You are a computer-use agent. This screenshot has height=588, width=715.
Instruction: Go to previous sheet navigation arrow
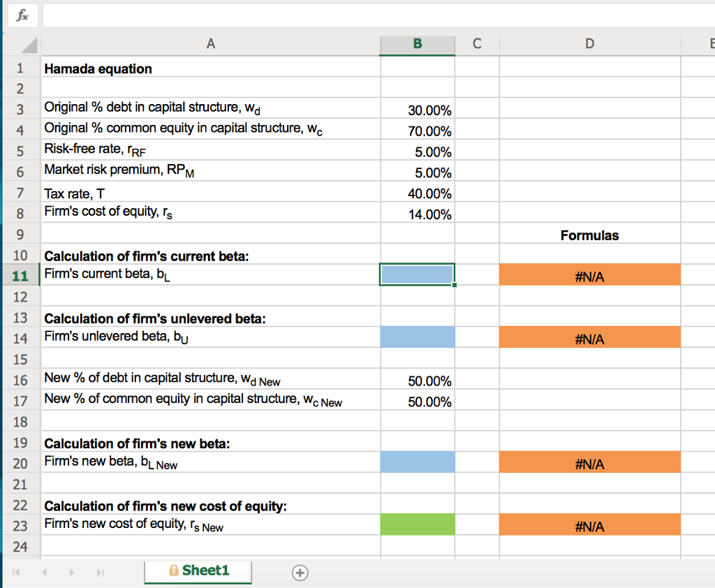click(44, 573)
